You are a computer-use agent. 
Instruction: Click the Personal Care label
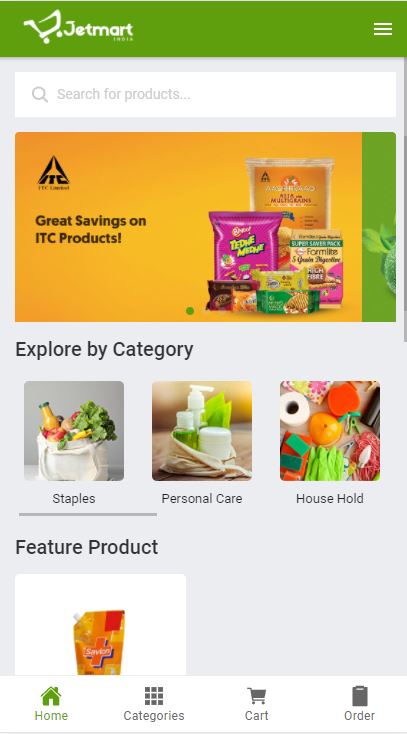click(x=202, y=499)
